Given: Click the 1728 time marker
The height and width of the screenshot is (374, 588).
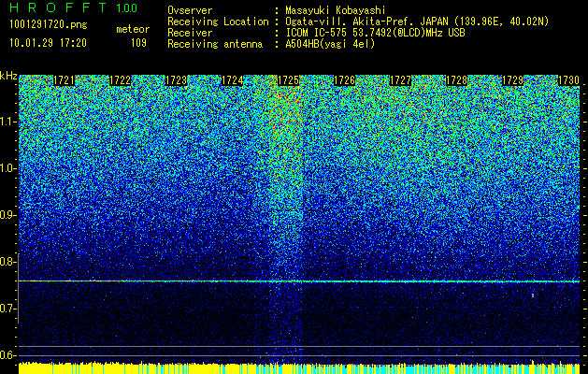Looking at the screenshot, I should (x=456, y=80).
